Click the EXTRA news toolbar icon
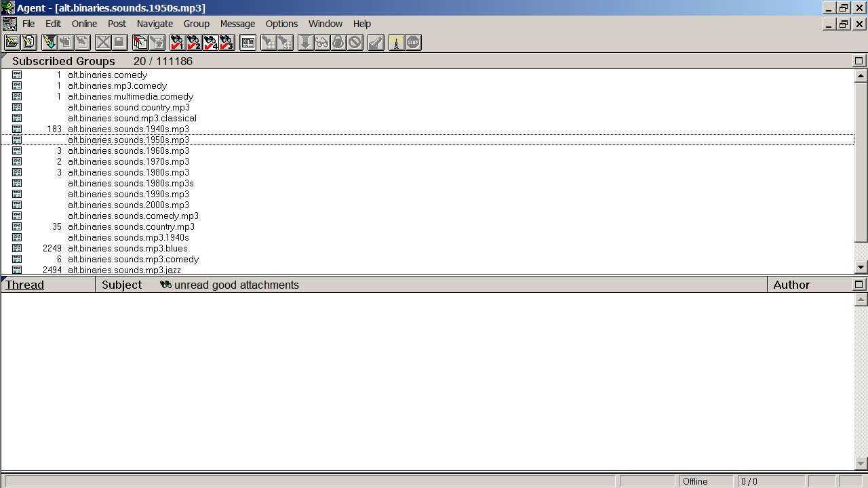 click(248, 43)
